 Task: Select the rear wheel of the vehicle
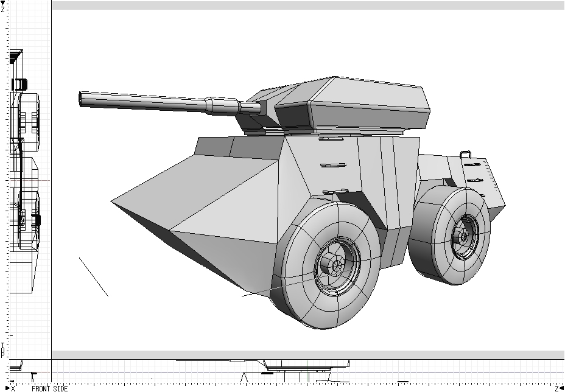click(x=450, y=235)
